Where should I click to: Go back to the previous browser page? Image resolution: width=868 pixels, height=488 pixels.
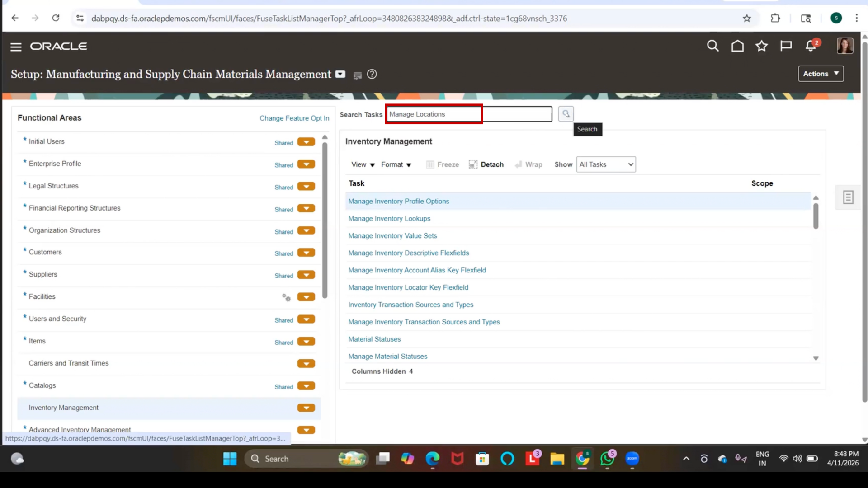pyautogui.click(x=15, y=18)
